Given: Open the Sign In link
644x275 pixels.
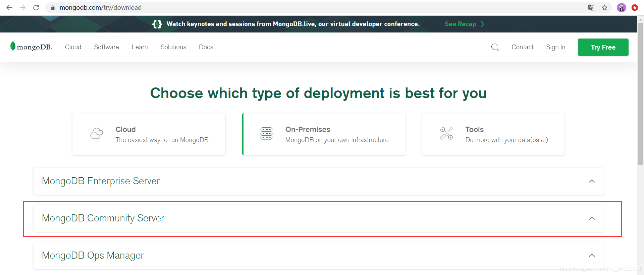Looking at the screenshot, I should pos(555,47).
